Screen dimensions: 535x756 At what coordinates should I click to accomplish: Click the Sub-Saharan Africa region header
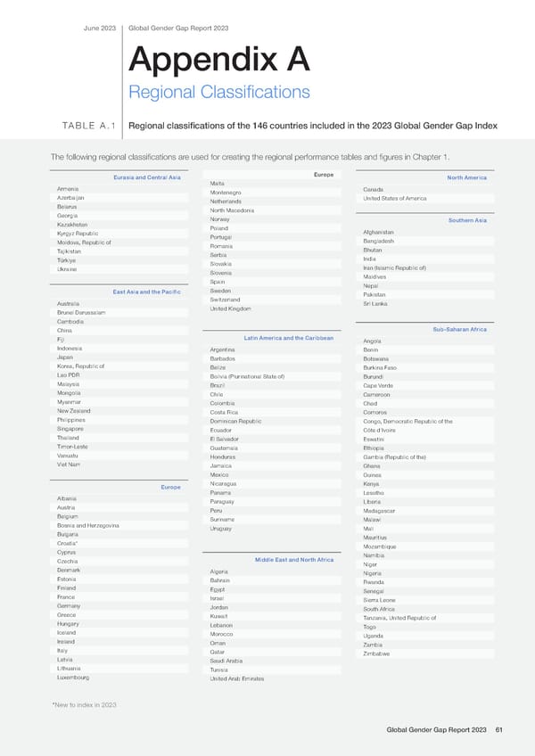coord(459,330)
